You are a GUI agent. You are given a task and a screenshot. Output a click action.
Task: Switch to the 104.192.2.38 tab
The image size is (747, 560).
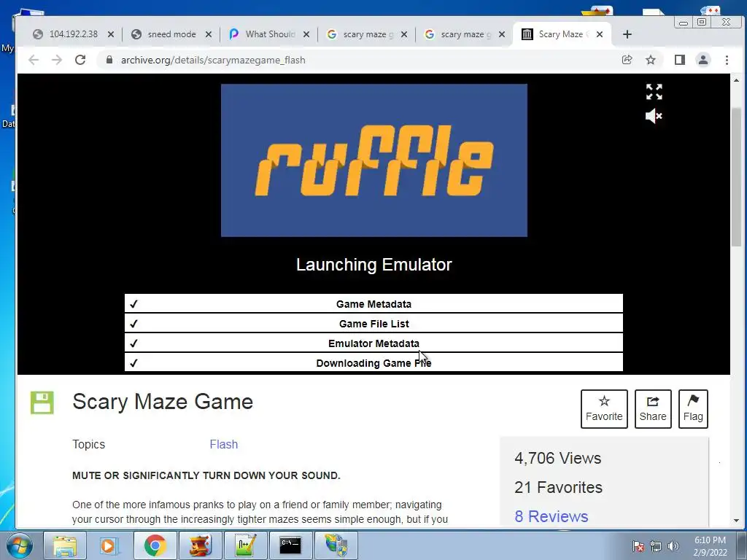(x=74, y=34)
